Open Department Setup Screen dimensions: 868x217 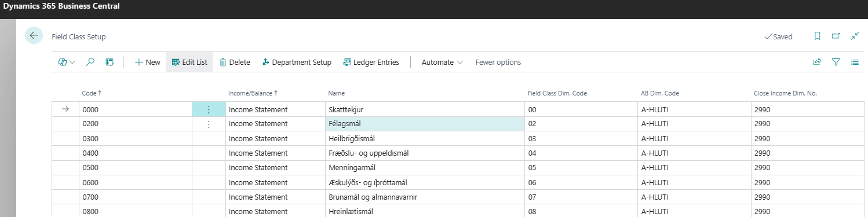tap(297, 62)
